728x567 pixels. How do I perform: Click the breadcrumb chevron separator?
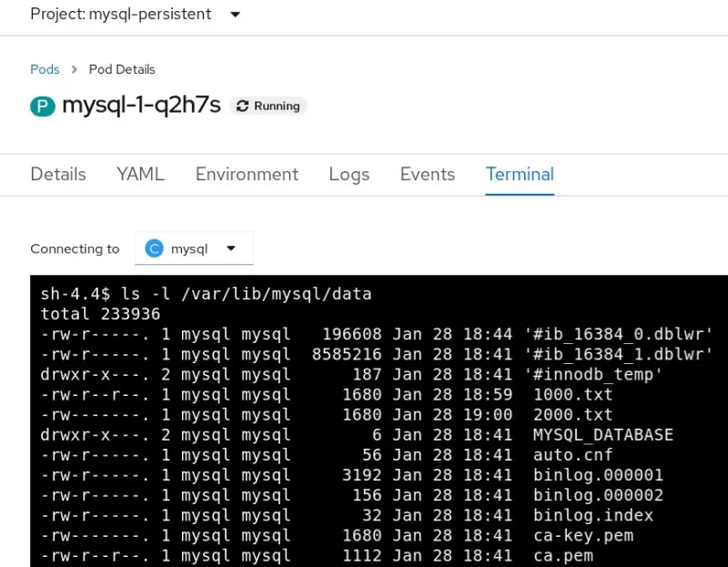(x=75, y=69)
